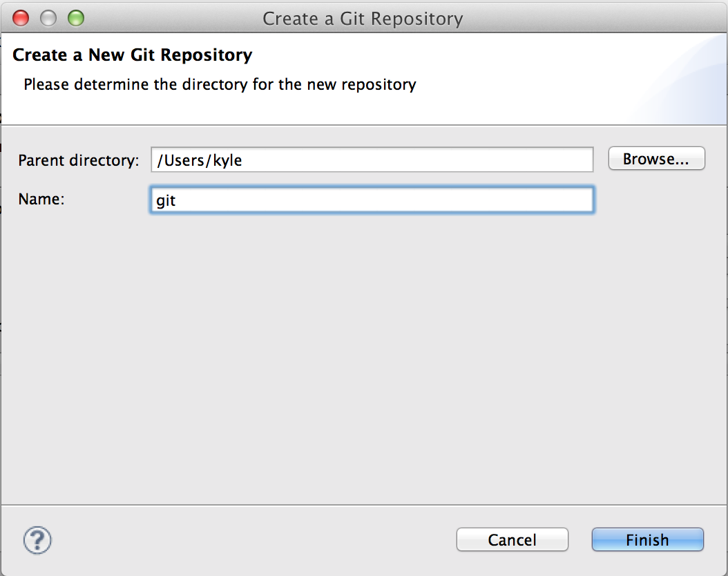Open help via the question mark icon
This screenshot has height=576, width=728.
[37, 540]
